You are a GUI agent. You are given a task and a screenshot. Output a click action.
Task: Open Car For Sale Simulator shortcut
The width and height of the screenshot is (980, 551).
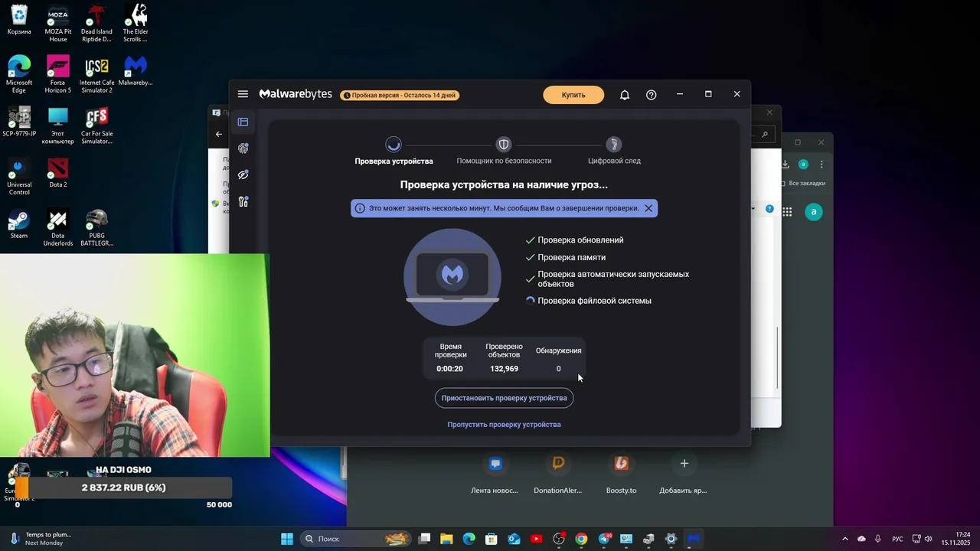tap(96, 126)
